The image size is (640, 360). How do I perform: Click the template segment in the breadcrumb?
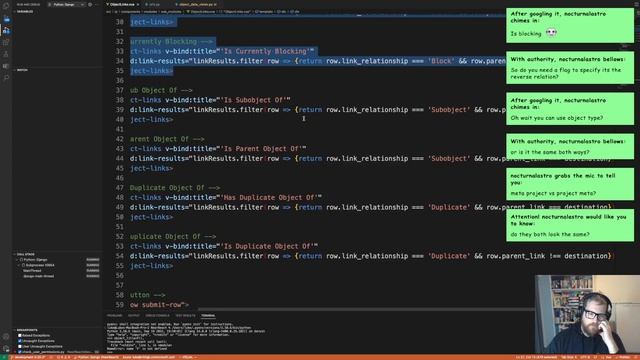pyautogui.click(x=264, y=11)
